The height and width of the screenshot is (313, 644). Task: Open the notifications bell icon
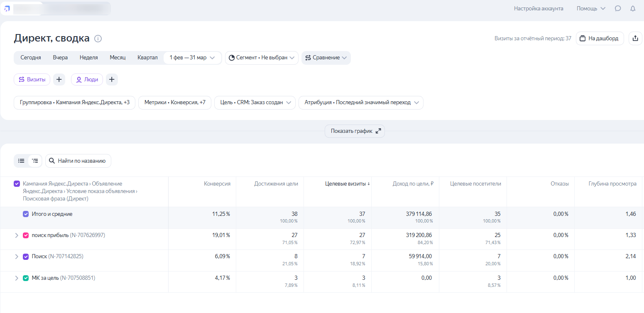click(x=633, y=8)
